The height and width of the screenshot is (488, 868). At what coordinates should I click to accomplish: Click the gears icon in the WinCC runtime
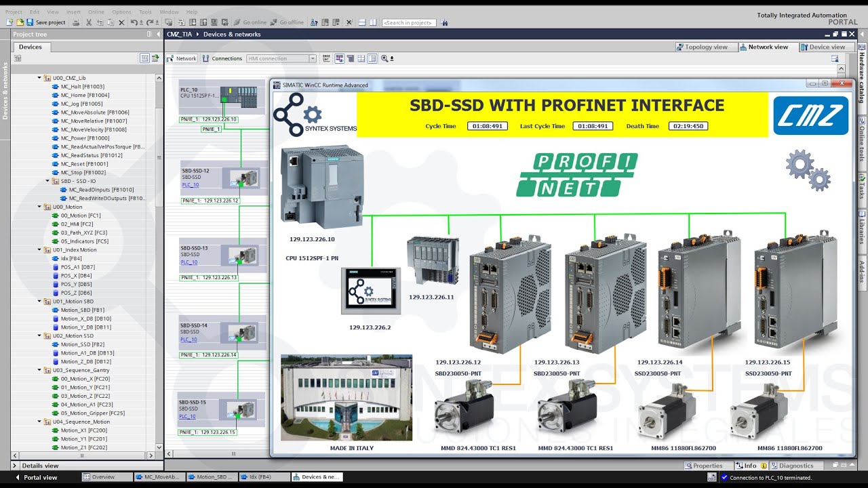tap(808, 170)
